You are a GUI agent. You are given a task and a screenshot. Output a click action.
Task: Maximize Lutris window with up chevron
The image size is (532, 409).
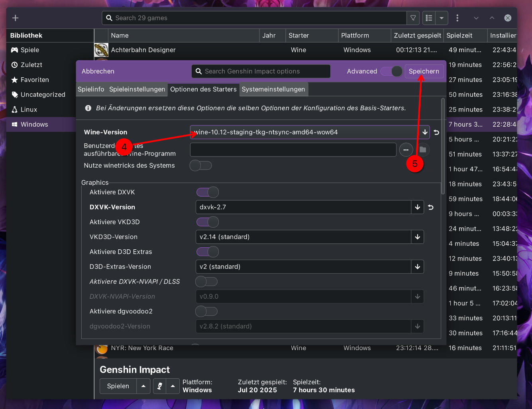click(492, 18)
